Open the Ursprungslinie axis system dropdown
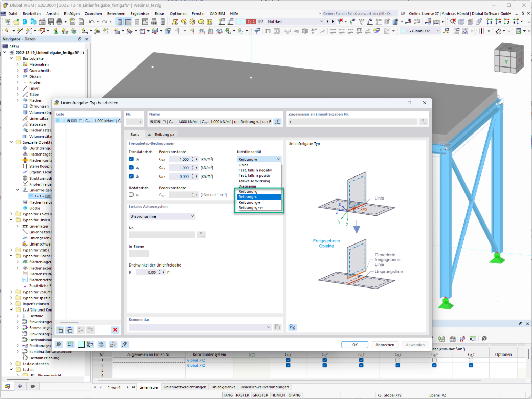The width and height of the screenshot is (532, 399). 162,216
